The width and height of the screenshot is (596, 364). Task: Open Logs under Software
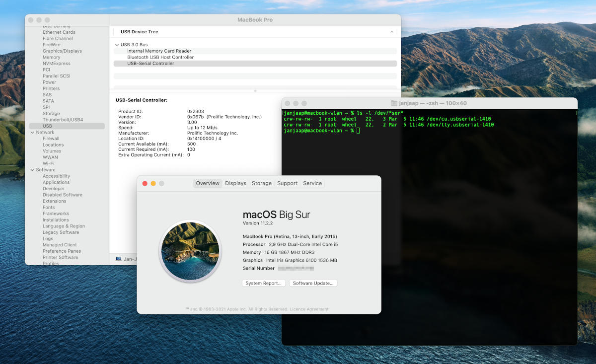48,239
